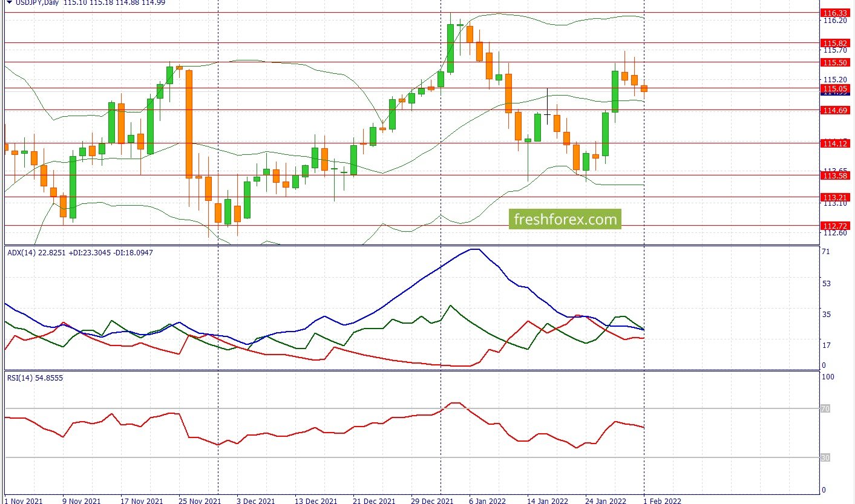Select the 113.58 red price level label
This screenshot has width=855, height=504.
click(835, 175)
